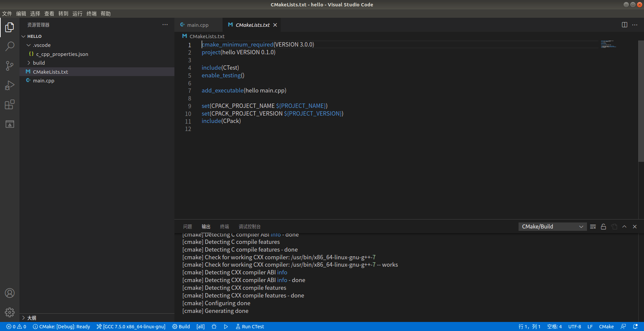
Task: Open the Help menu
Action: coord(106,14)
